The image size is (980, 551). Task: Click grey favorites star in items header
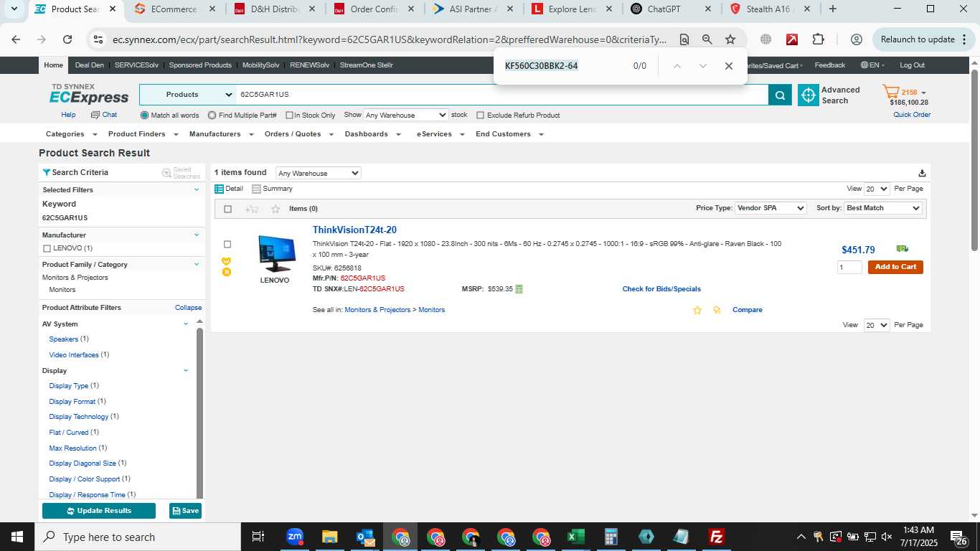(x=275, y=209)
